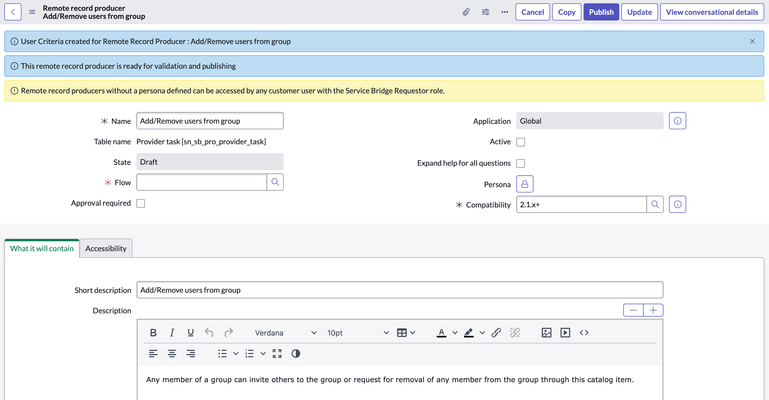
Task: Open the text color picker arrow
Action: (x=455, y=333)
